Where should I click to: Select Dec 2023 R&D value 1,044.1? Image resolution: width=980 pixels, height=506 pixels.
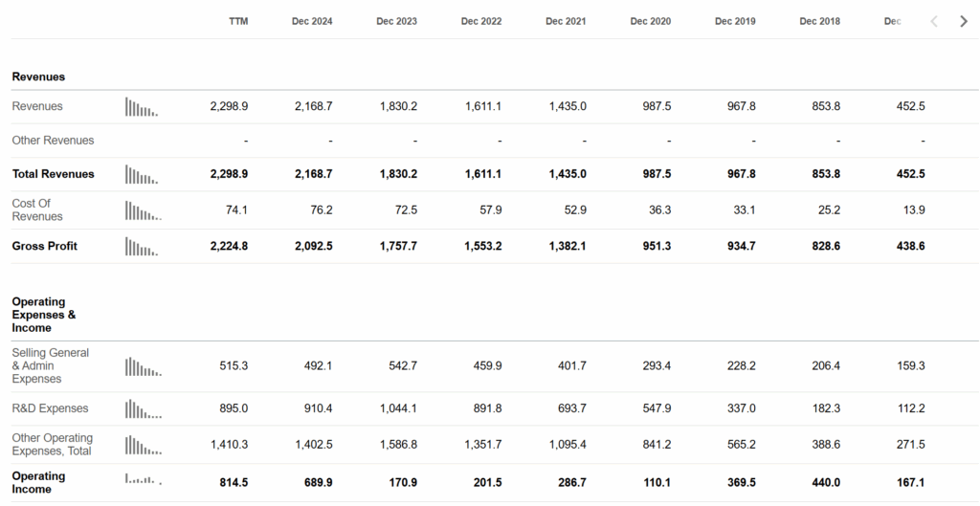398,408
